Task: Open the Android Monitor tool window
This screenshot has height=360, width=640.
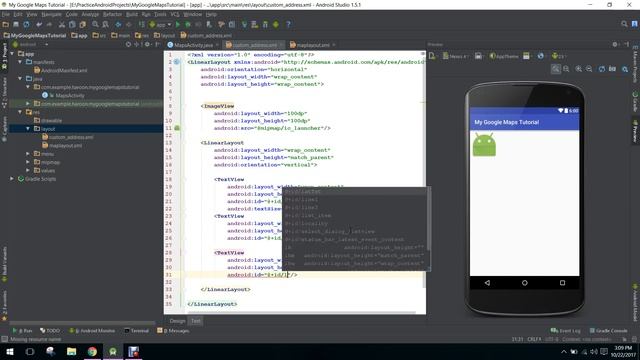Action: 92,331
